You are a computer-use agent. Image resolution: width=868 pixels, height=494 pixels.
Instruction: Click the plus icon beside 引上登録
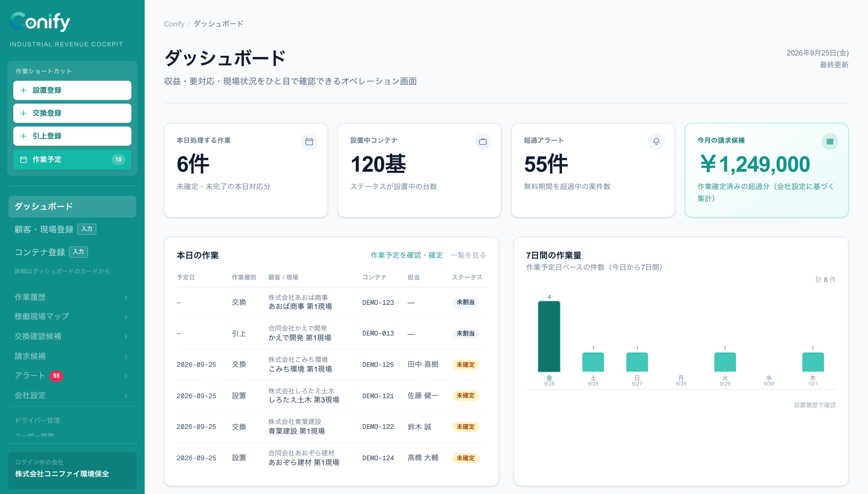24,136
